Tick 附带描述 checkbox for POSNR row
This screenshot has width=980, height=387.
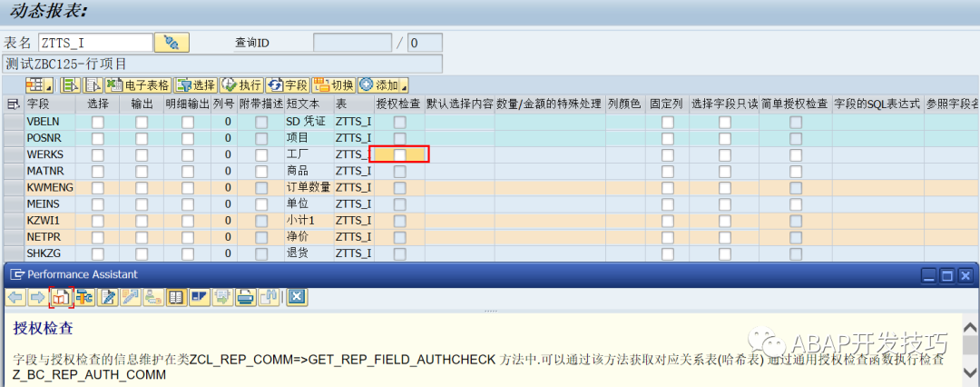pos(262,138)
